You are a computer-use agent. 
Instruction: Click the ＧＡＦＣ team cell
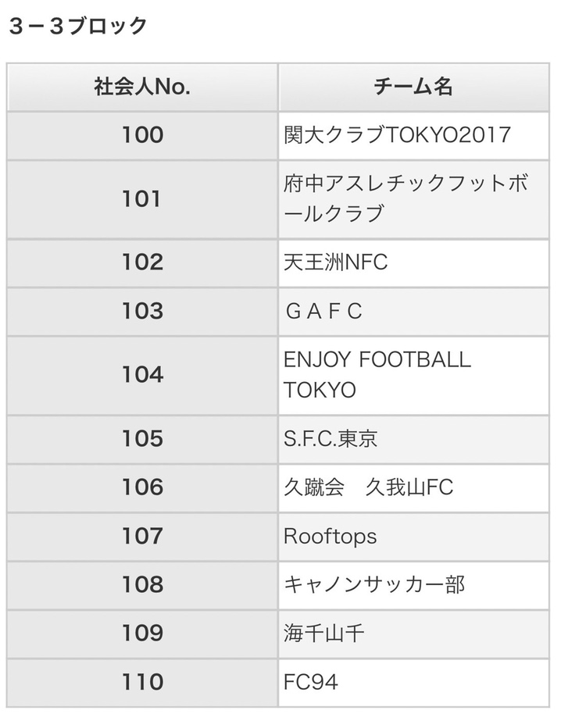coord(413,312)
